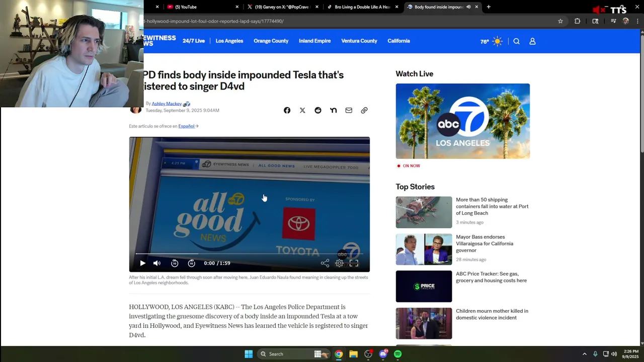644x362 pixels.
Task: Click taskbar microphone tray icon
Action: (595, 354)
